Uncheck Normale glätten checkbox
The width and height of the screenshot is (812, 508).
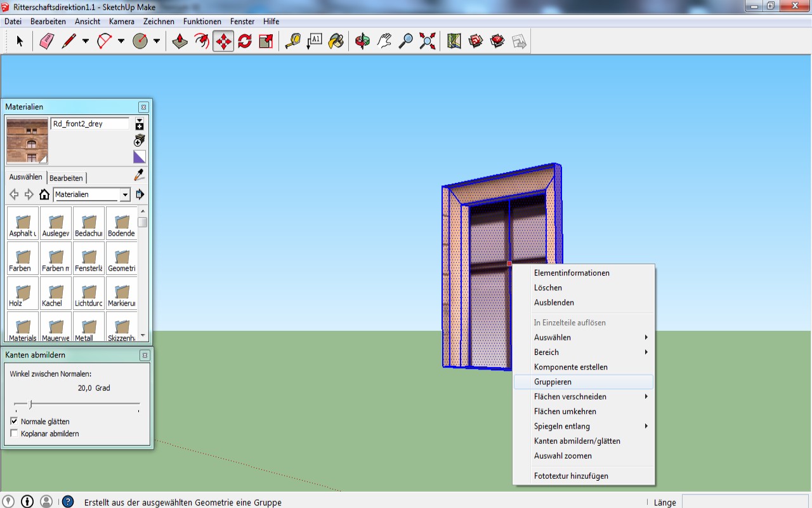[15, 421]
